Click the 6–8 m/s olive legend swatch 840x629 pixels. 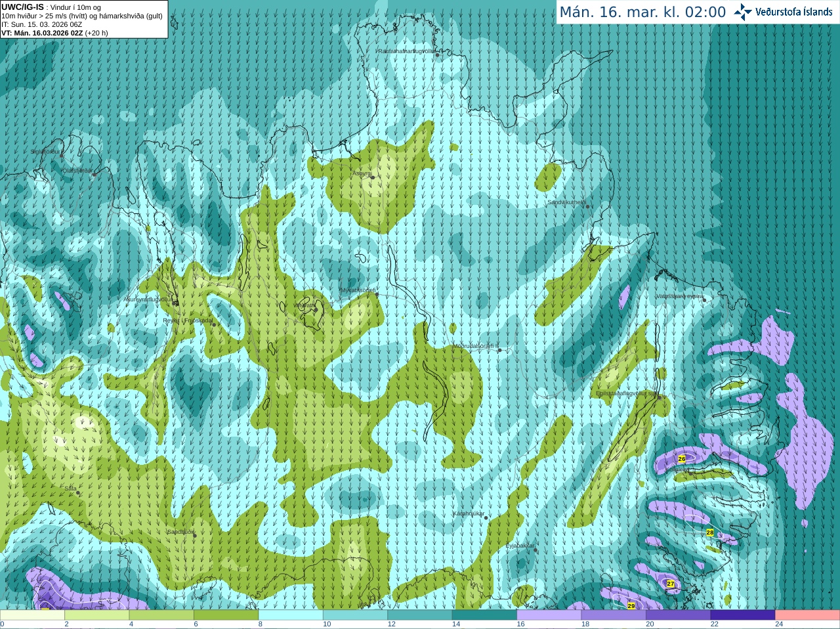226,615
